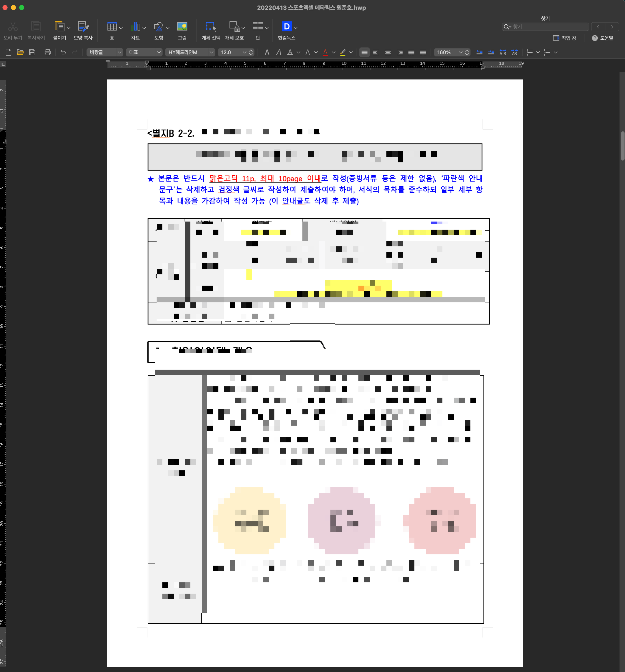Expand the font color dropdown arrow

pos(334,52)
